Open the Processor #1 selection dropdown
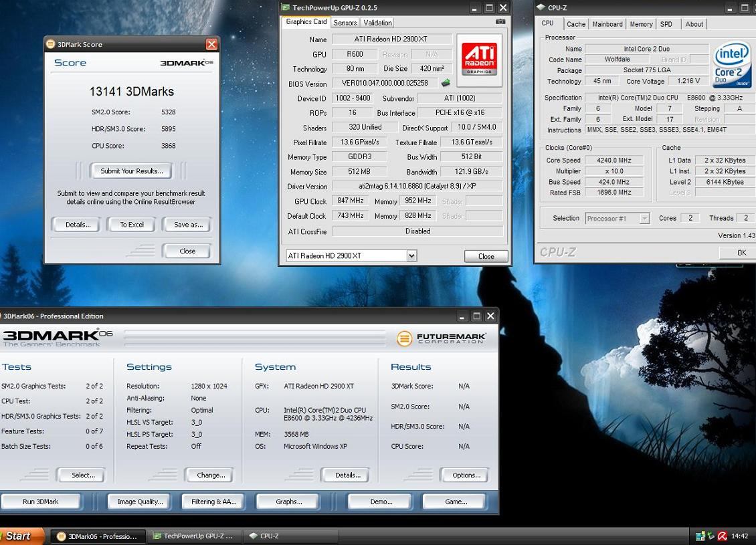This screenshot has height=545, width=756. pos(644,219)
